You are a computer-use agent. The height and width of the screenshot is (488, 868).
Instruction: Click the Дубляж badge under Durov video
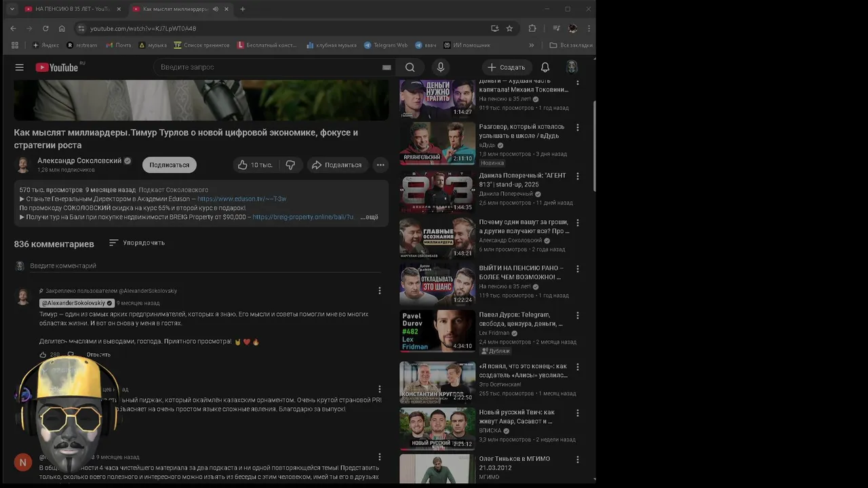[x=495, y=351]
